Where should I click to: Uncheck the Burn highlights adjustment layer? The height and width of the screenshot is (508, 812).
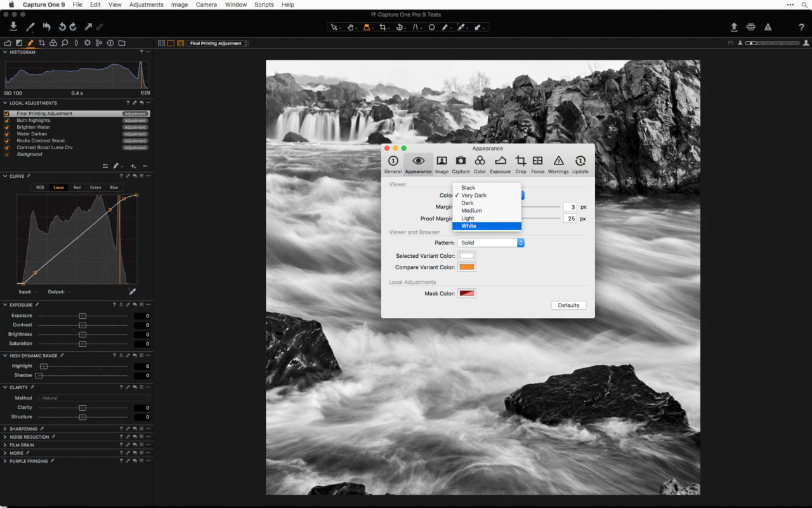(x=6, y=120)
